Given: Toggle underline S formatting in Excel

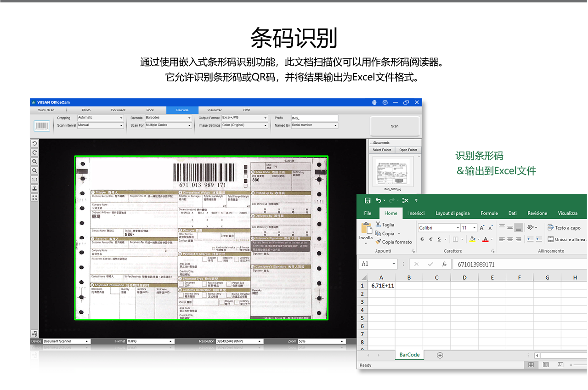Looking at the screenshot, I should 439,239.
